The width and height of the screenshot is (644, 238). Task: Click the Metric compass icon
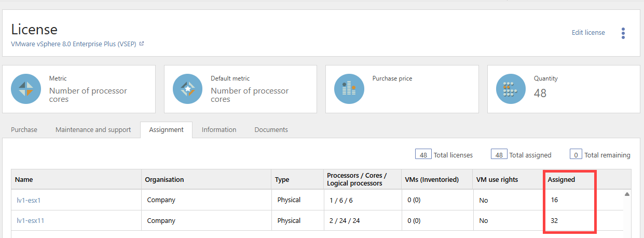point(26,89)
